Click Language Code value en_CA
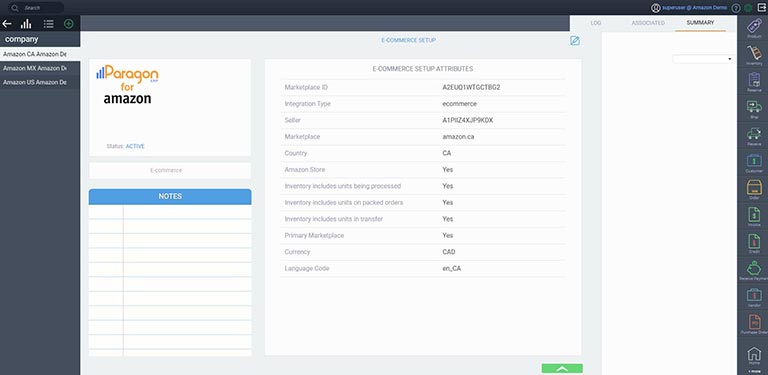The image size is (768, 375). pyautogui.click(x=451, y=268)
